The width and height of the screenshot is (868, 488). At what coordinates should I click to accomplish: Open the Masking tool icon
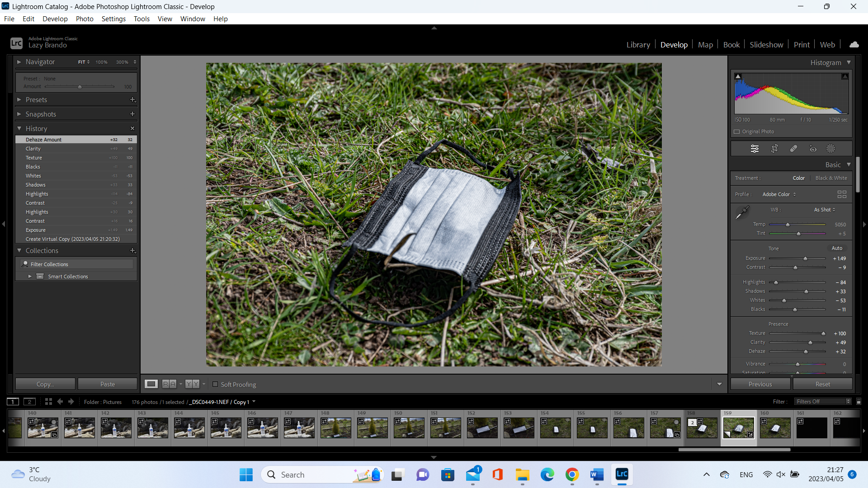[x=831, y=149]
